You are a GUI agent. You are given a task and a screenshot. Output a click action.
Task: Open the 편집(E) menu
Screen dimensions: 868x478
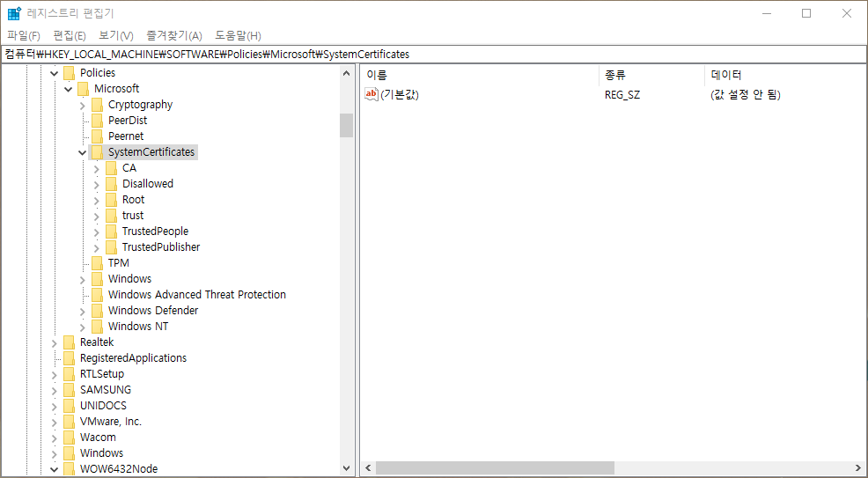pyautogui.click(x=70, y=36)
